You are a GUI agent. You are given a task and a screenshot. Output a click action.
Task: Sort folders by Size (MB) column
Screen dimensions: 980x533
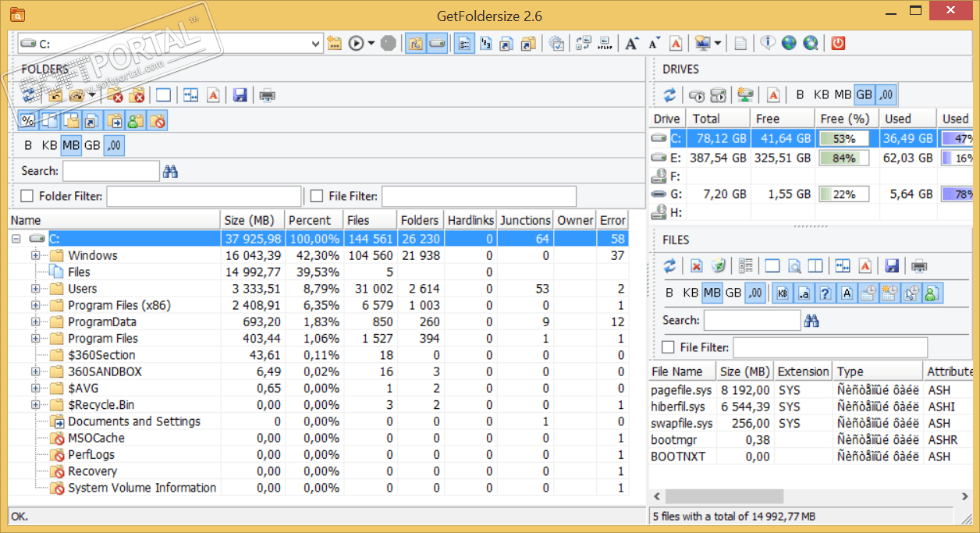click(x=251, y=220)
